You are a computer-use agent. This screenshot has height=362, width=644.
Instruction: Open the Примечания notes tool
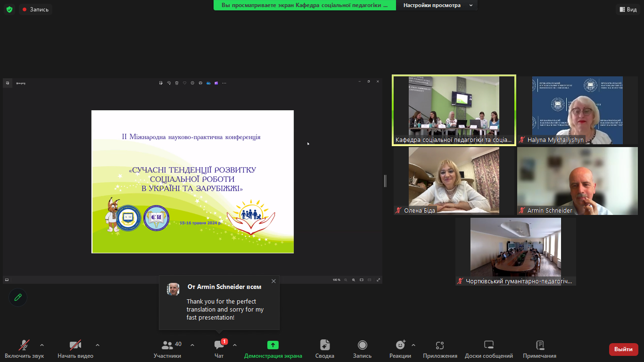tap(539, 349)
